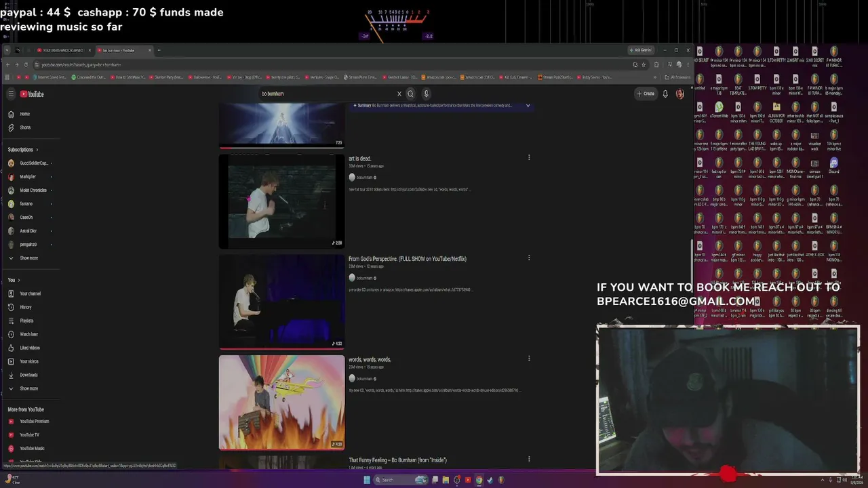
Task: Start voice search with the microphone icon
Action: pyautogui.click(x=426, y=94)
